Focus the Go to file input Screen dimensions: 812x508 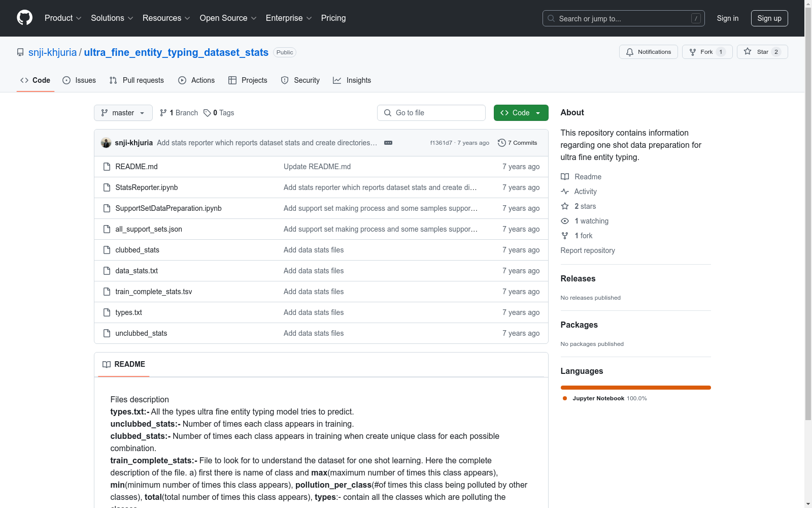pos(431,113)
